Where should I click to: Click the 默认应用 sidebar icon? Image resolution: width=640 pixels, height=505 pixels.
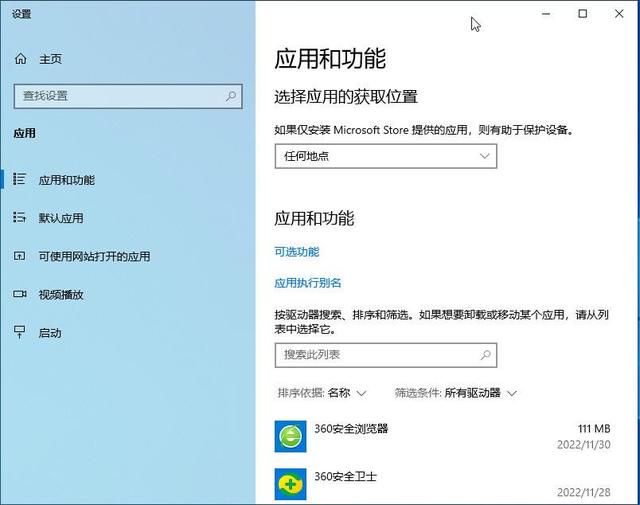19,217
